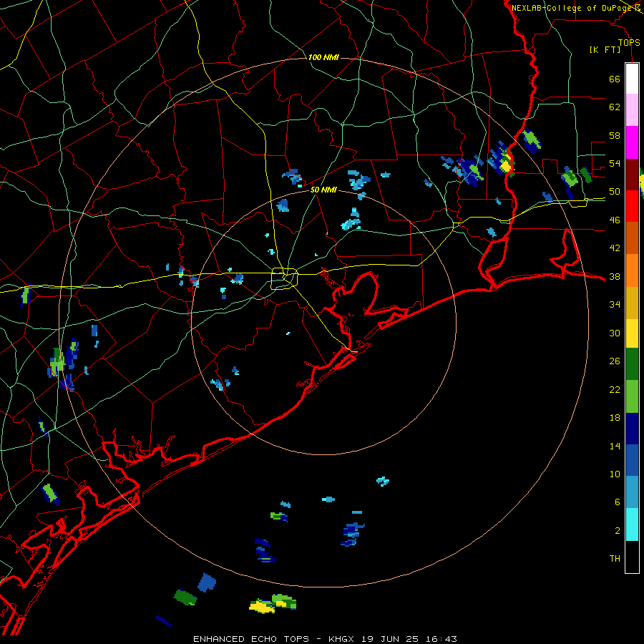Image resolution: width=644 pixels, height=644 pixels.
Task: Click the light green 26 K FT swatch
Action: [x=632, y=396]
